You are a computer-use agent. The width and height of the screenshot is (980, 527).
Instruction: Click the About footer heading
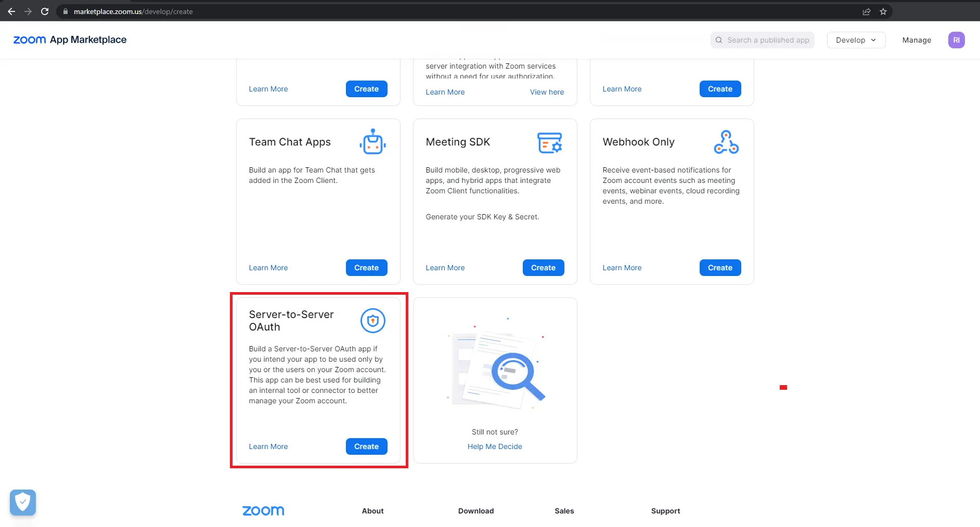coord(373,511)
